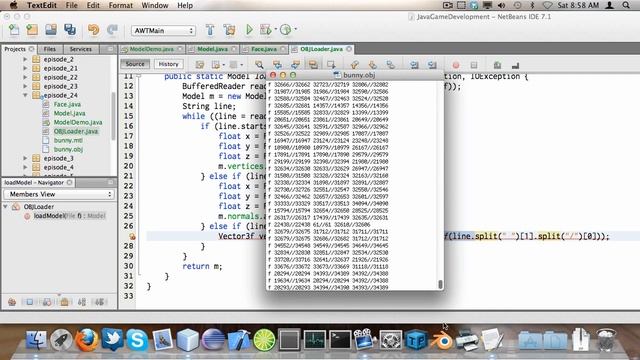Click the String line; code line
This screenshot has height=360, width=640.
(209, 106)
